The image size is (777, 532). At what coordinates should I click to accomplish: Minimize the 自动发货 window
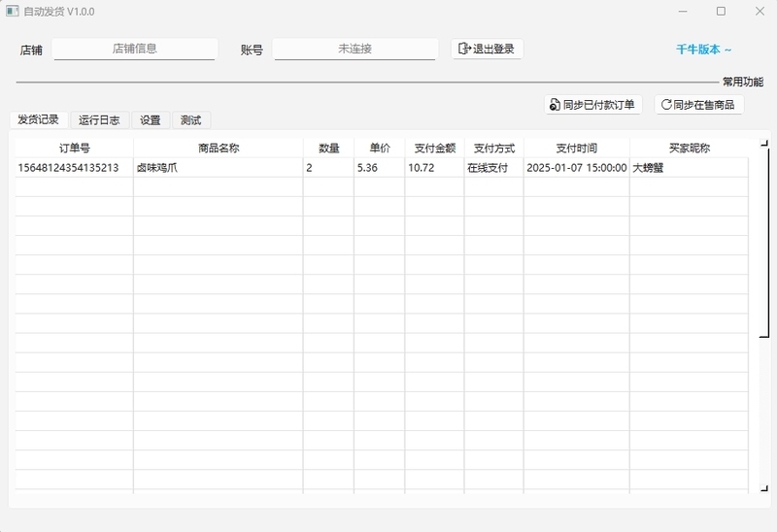point(683,11)
